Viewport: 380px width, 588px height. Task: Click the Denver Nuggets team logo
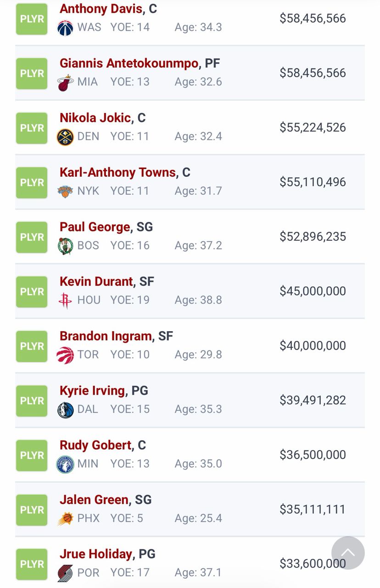click(65, 137)
